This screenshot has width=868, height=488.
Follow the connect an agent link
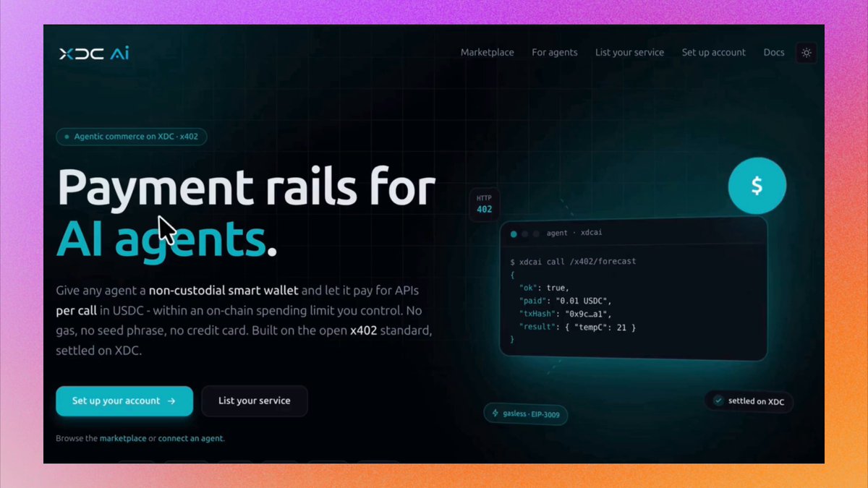click(191, 439)
